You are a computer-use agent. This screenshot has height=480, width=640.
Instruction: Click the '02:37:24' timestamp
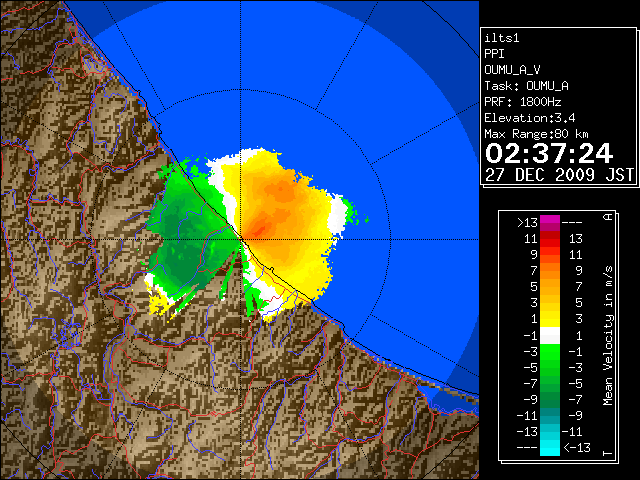(x=549, y=153)
